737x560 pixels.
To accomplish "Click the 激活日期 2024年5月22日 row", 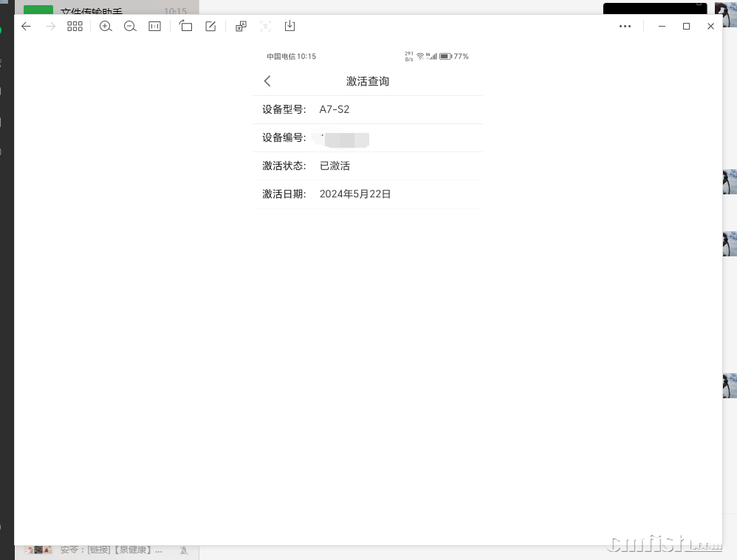I will pyautogui.click(x=368, y=194).
